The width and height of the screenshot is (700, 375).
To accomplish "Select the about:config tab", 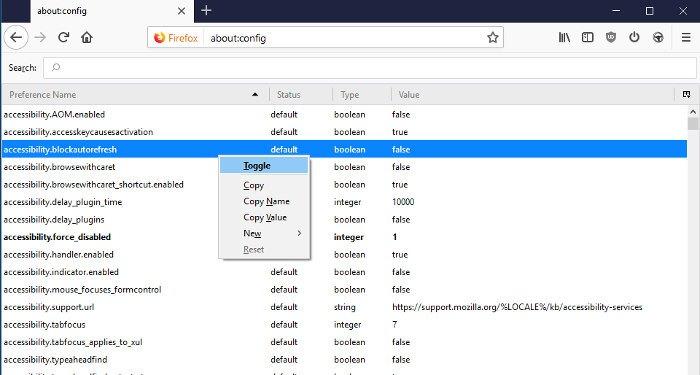I will 112,11.
